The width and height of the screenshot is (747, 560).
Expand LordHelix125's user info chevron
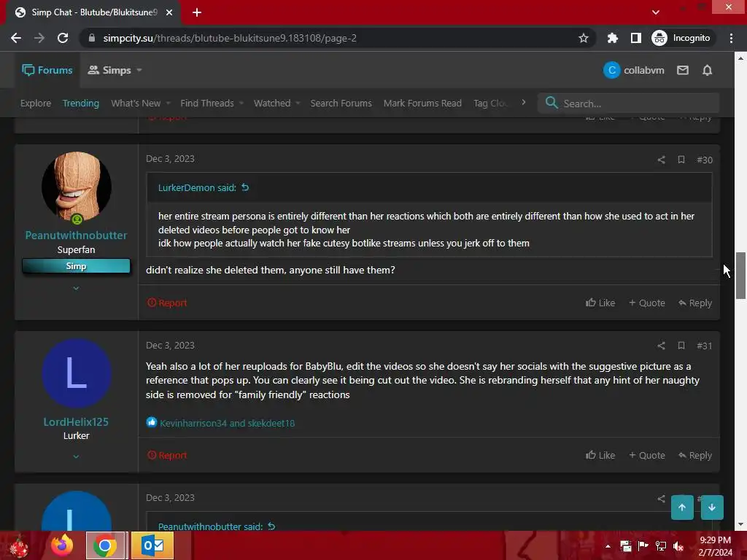76,456
